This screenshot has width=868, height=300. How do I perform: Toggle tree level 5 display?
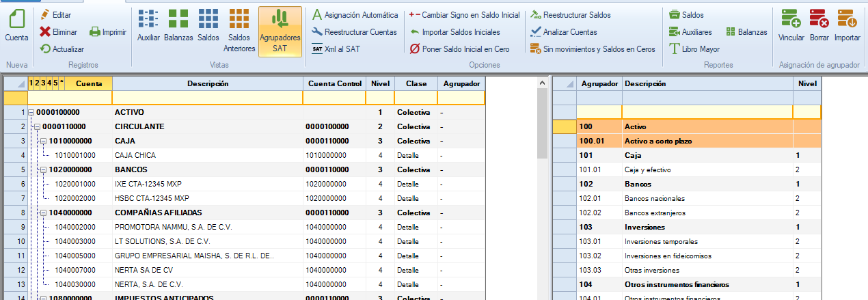click(x=55, y=83)
